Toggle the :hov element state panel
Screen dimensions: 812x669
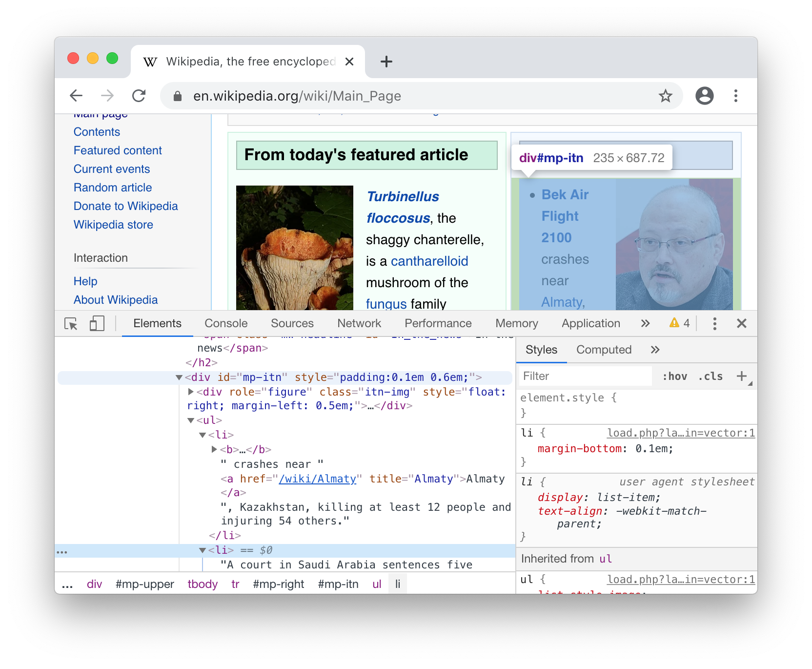coord(674,376)
